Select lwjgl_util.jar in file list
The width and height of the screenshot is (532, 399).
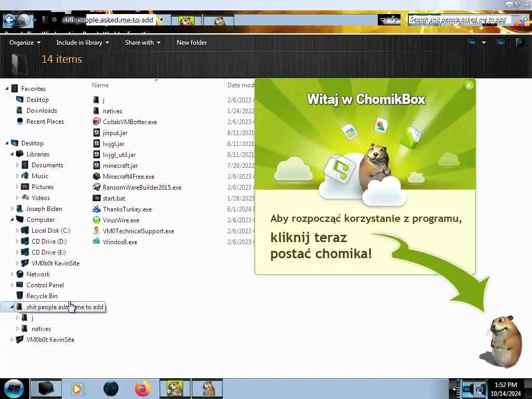point(119,155)
